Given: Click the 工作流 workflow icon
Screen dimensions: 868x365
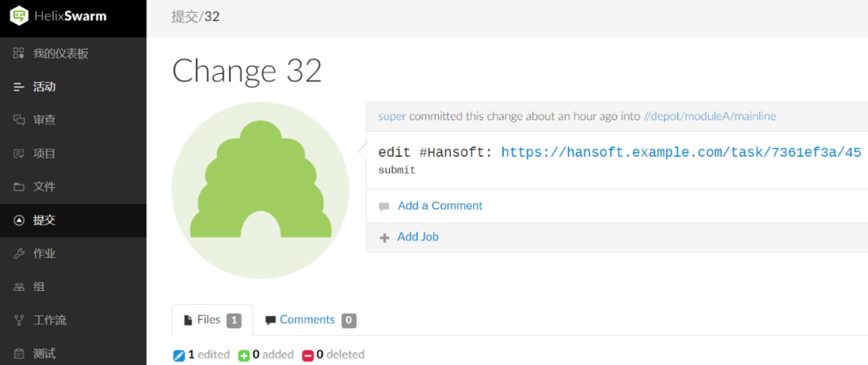Looking at the screenshot, I should [x=19, y=320].
